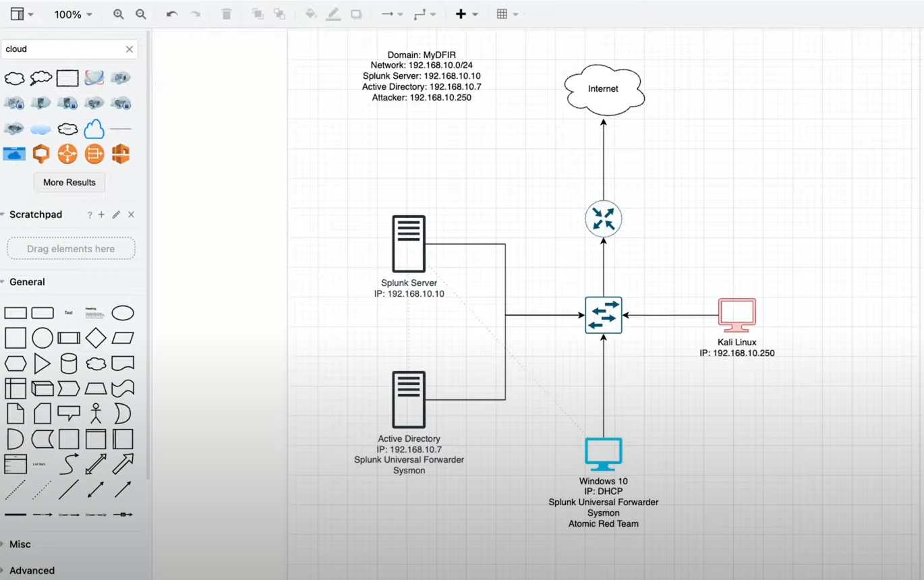Click the zoom out magnifier icon
The width and height of the screenshot is (924, 580).
point(141,14)
